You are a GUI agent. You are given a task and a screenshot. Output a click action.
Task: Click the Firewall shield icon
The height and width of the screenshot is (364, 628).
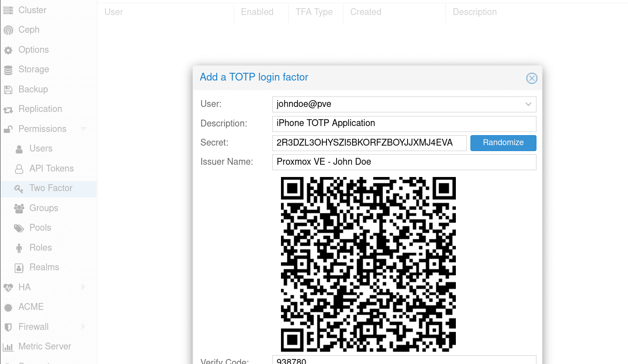click(x=8, y=327)
